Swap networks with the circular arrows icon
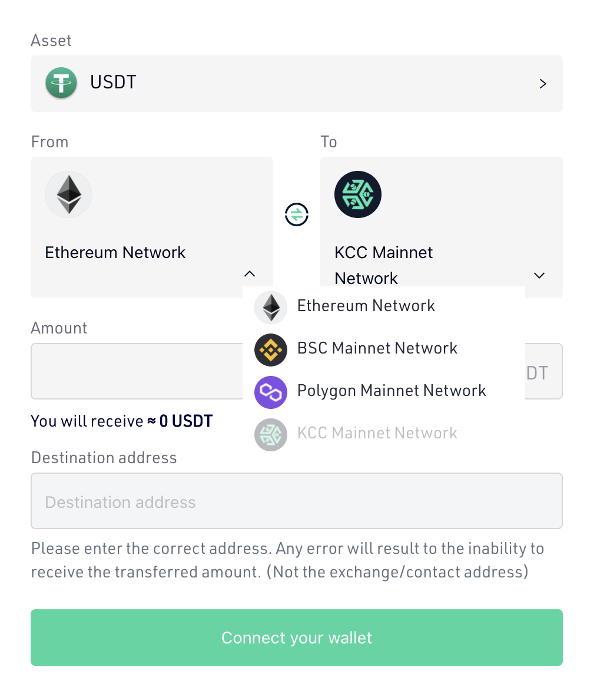This screenshot has width=597, height=700. (297, 214)
